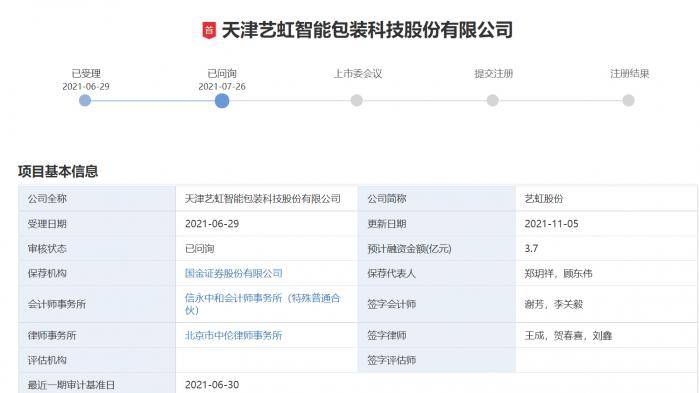The height and width of the screenshot is (393, 700).
Task: Click the 已受理 stage label text
Action: pos(86,73)
